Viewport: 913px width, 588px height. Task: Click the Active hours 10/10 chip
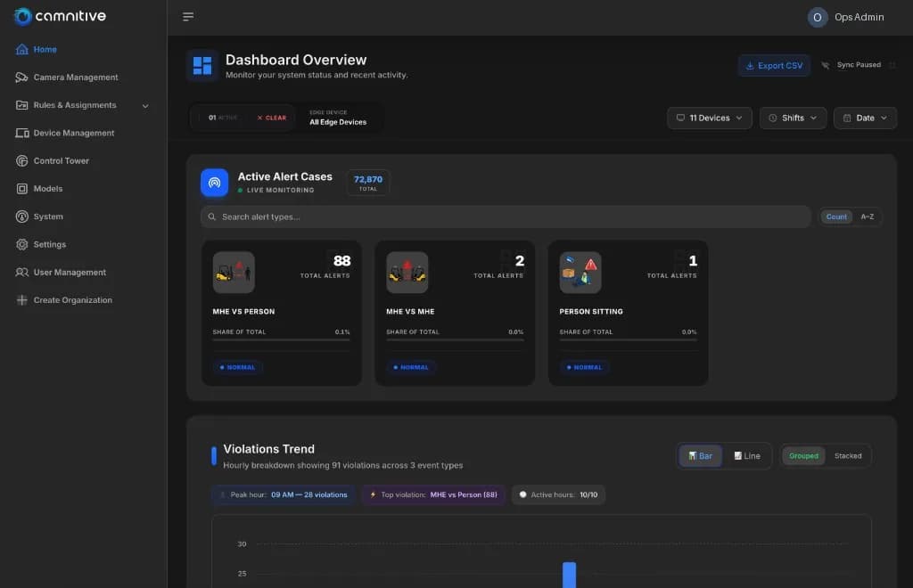[558, 495]
